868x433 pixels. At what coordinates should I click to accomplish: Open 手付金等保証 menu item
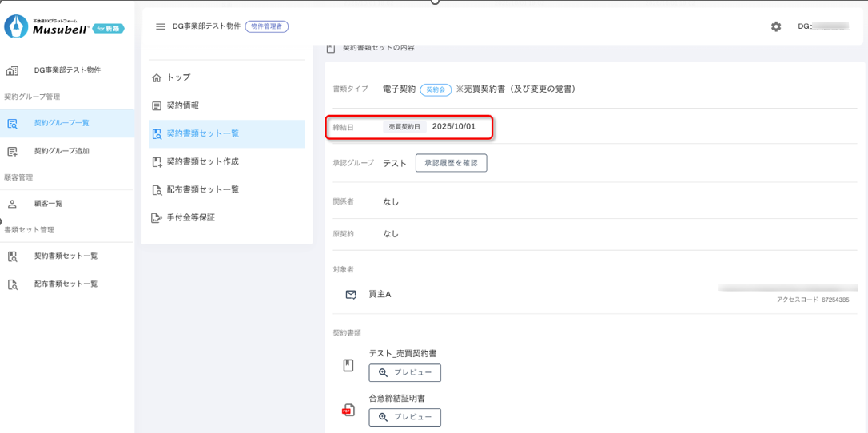click(190, 217)
